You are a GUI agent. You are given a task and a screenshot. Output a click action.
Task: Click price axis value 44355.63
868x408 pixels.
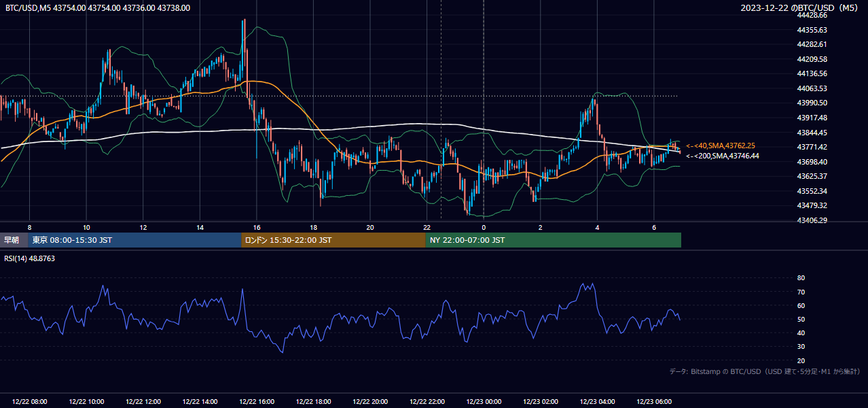tap(812, 30)
